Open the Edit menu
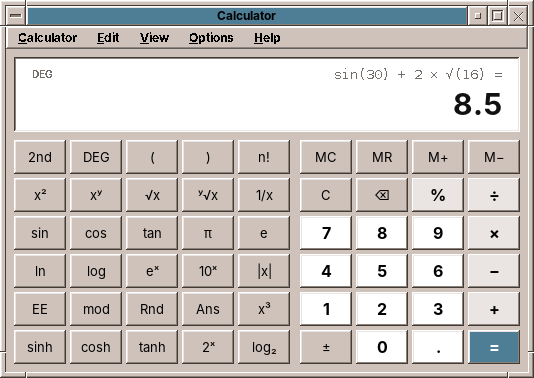Screen dimensions: 534x378 click(x=108, y=38)
